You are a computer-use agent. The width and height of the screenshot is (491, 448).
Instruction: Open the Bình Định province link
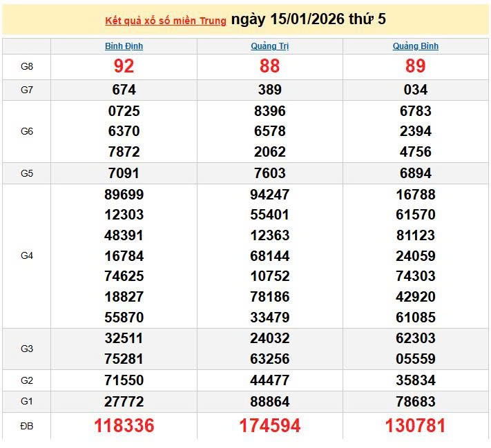[x=124, y=46]
